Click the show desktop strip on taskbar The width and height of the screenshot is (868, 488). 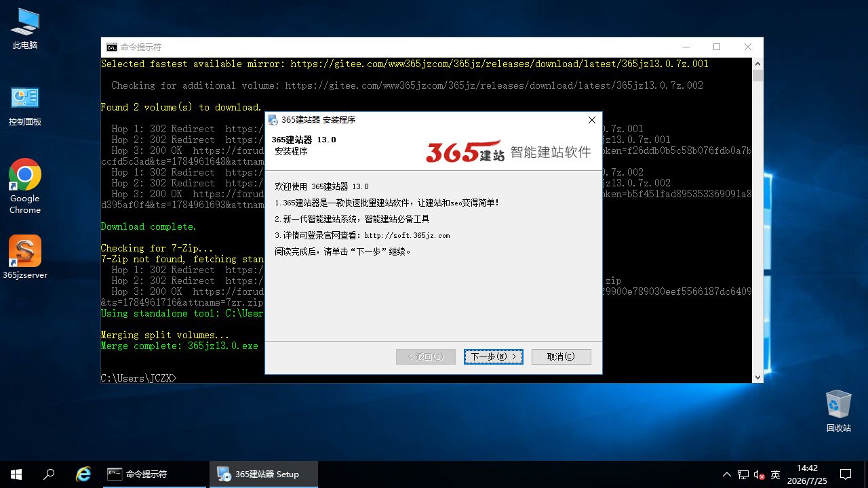coord(866,474)
